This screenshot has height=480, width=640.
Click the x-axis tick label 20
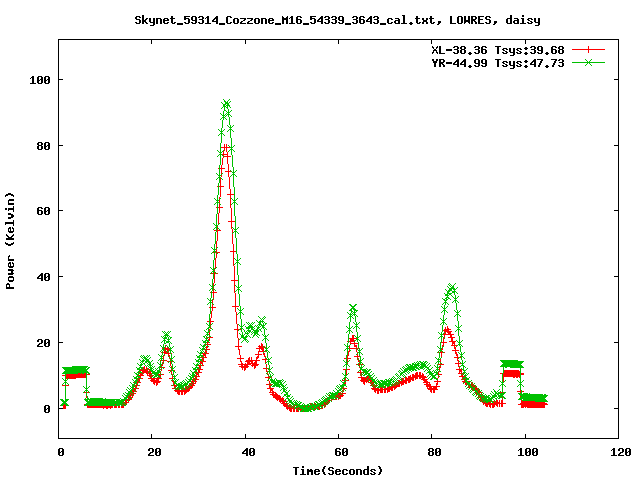[154, 452]
